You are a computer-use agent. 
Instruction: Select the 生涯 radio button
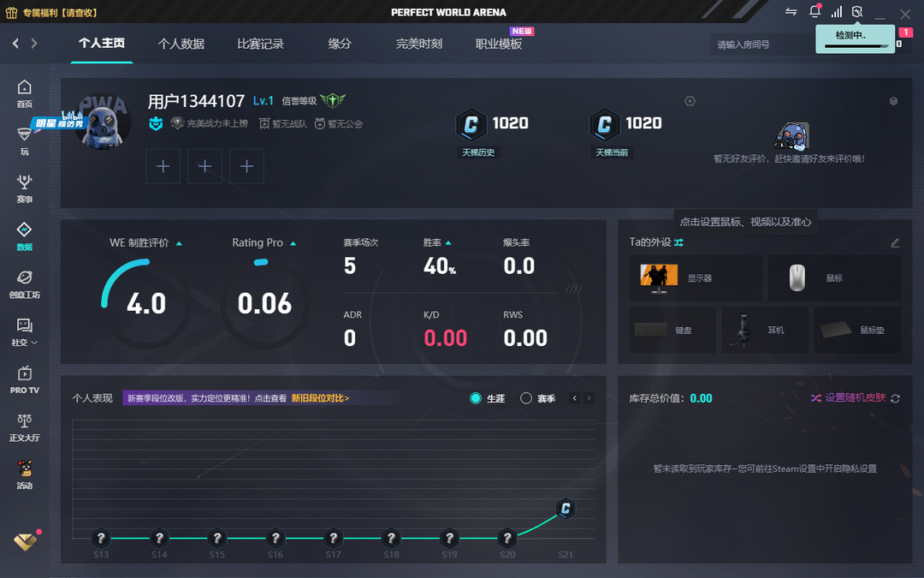click(x=476, y=398)
